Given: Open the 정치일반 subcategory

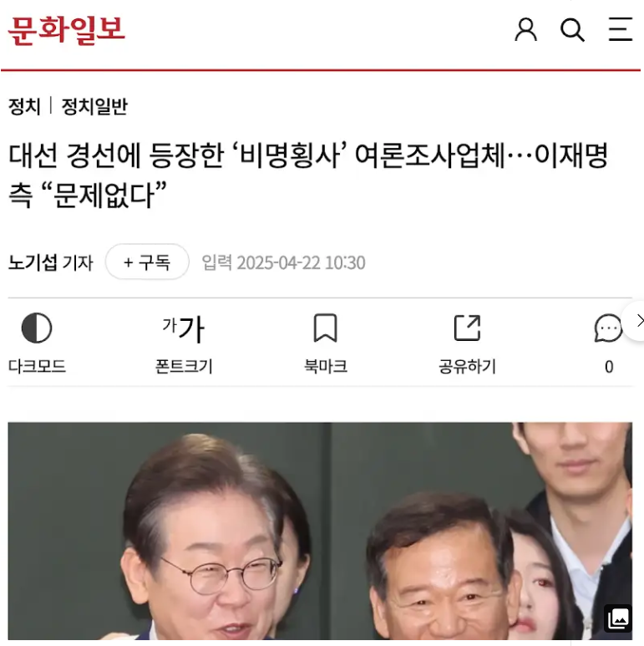Looking at the screenshot, I should coord(94,106).
